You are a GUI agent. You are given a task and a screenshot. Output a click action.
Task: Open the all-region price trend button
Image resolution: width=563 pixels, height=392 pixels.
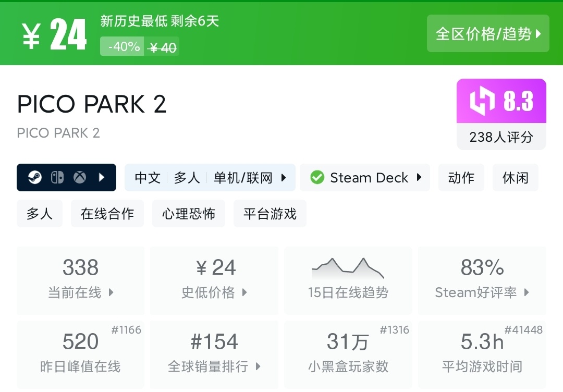488,34
